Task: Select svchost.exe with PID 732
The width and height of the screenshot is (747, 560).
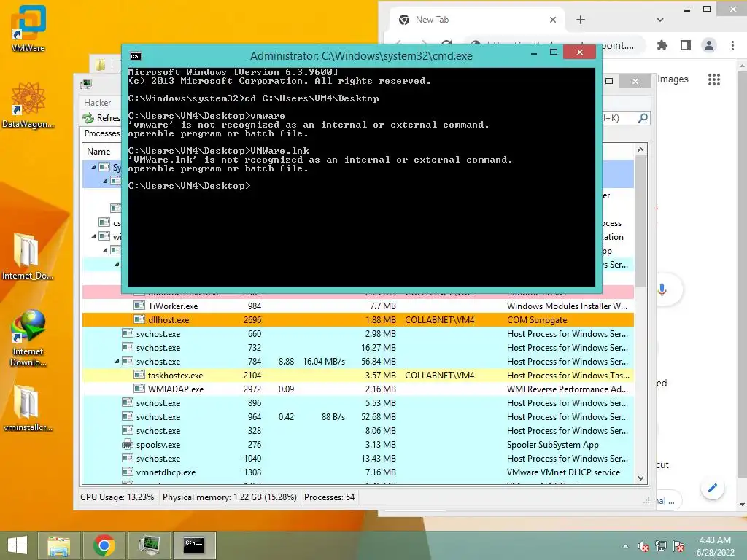Action: (357, 348)
